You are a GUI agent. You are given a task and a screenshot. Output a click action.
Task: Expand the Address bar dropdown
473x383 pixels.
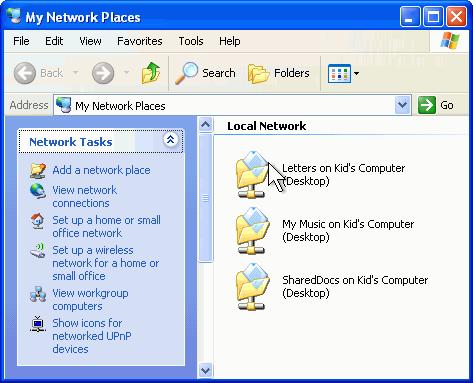point(402,105)
